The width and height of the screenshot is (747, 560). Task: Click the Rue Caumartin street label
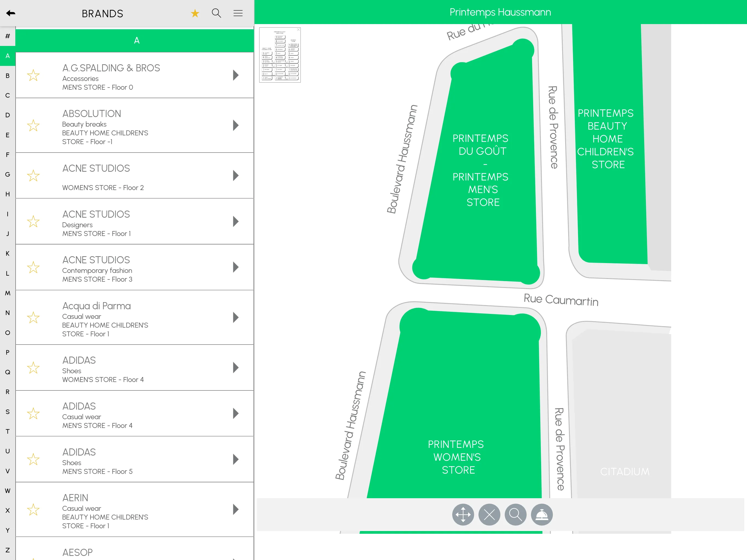561,300
